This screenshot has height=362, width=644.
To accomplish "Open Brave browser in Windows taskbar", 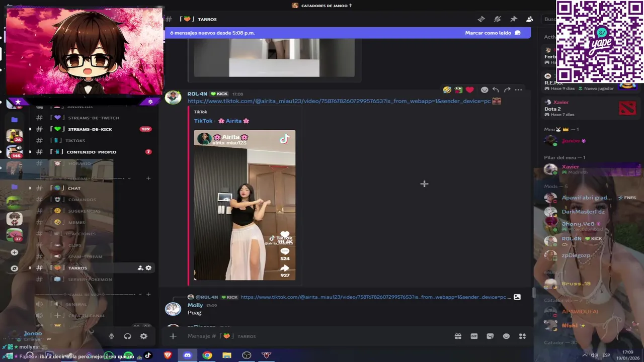I will coord(168,355).
